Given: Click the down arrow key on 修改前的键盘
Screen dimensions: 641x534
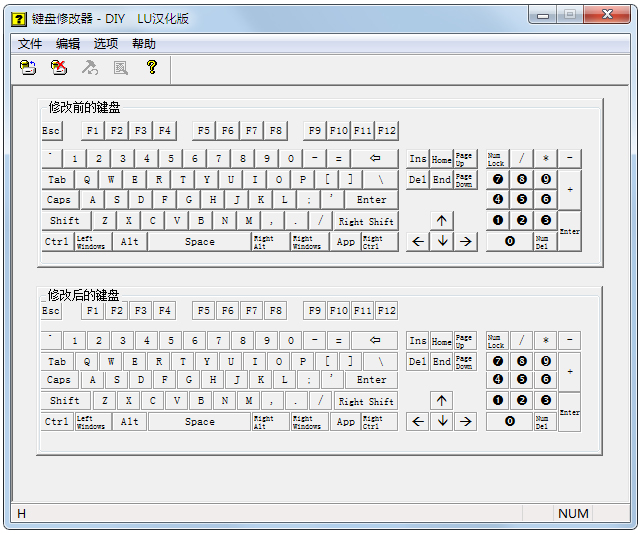Looking at the screenshot, I should click(442, 242).
